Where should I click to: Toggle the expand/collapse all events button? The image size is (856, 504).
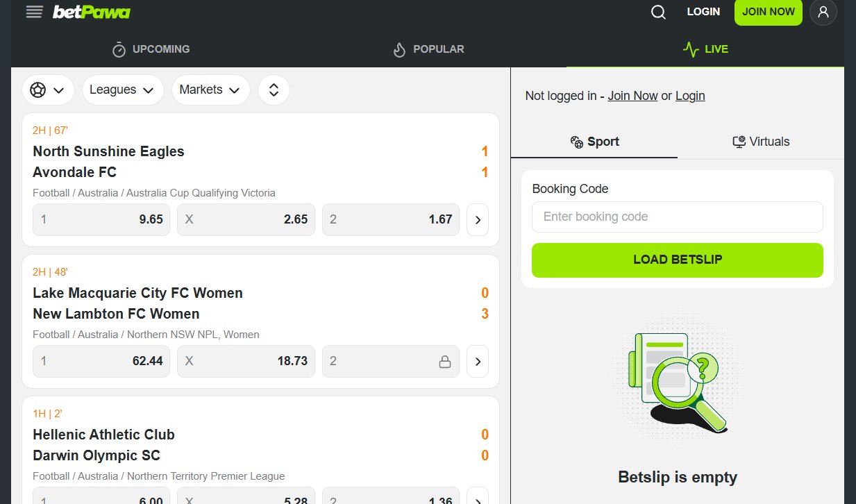pos(274,90)
